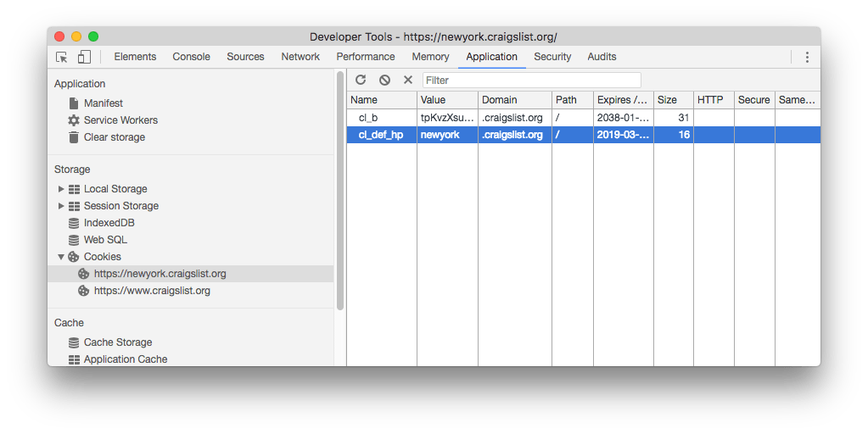Screen dimensions: 868x434
Task: Sort cookies by the Size column
Action: [673, 100]
